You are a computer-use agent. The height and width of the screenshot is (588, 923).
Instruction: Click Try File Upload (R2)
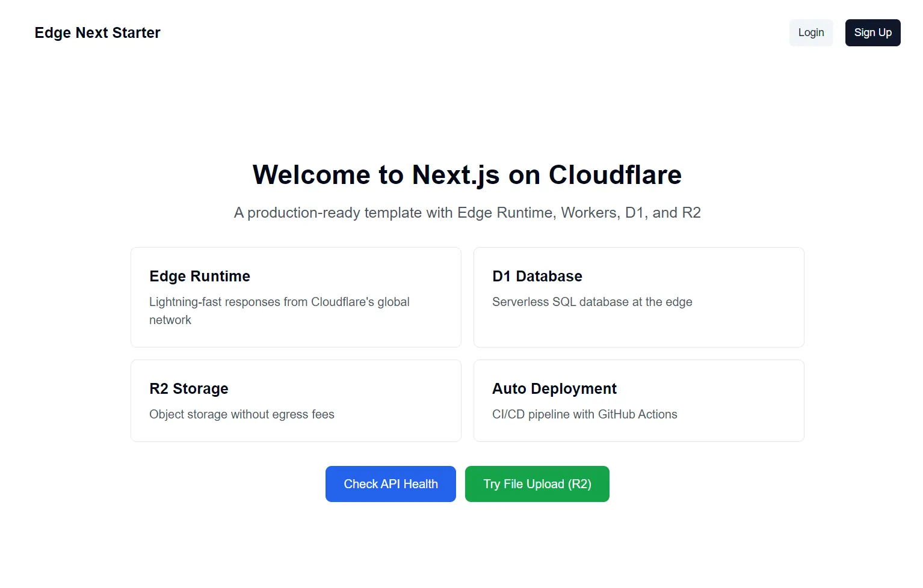(x=537, y=483)
